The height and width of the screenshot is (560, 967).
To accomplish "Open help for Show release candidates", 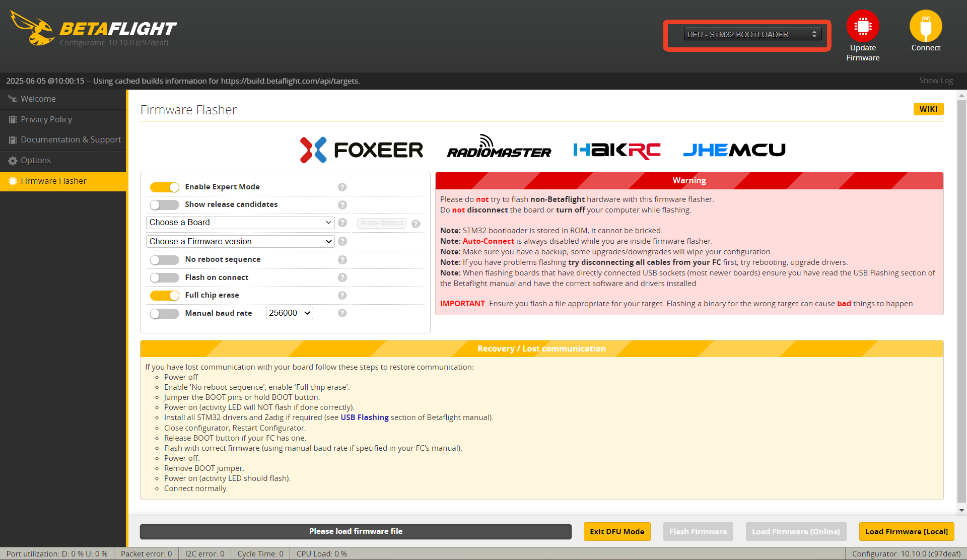I will pos(342,205).
